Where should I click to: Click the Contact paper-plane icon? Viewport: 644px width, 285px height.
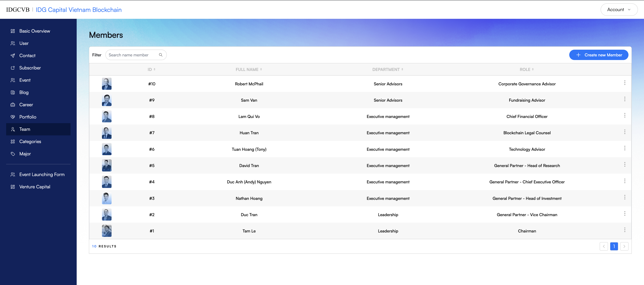13,55
